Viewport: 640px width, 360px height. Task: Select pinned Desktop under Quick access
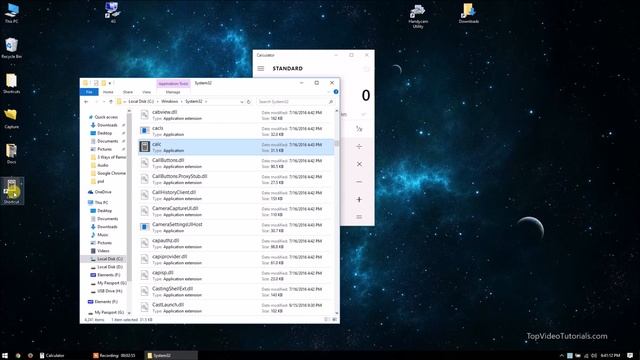[104, 133]
